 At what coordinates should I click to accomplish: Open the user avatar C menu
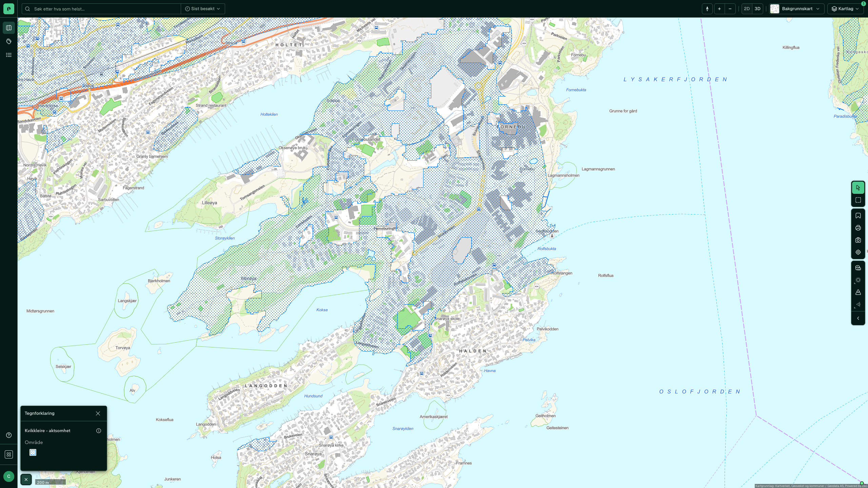pyautogui.click(x=9, y=476)
